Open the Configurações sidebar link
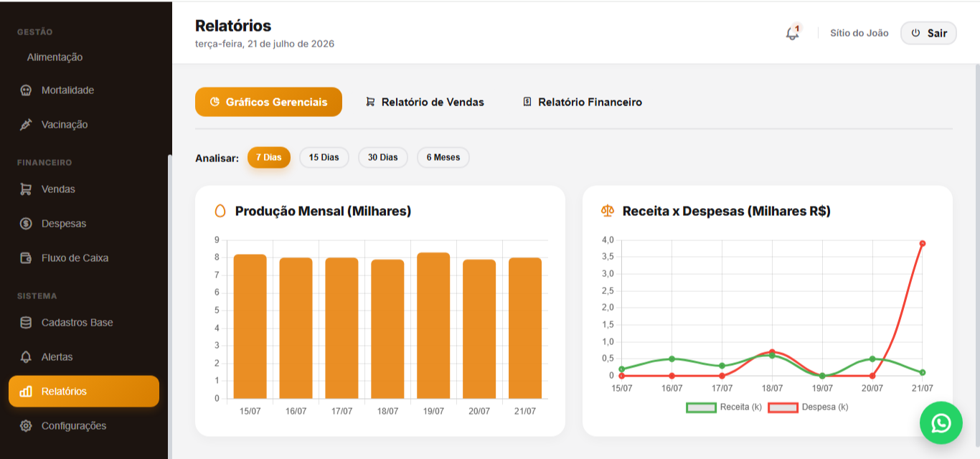 84,426
